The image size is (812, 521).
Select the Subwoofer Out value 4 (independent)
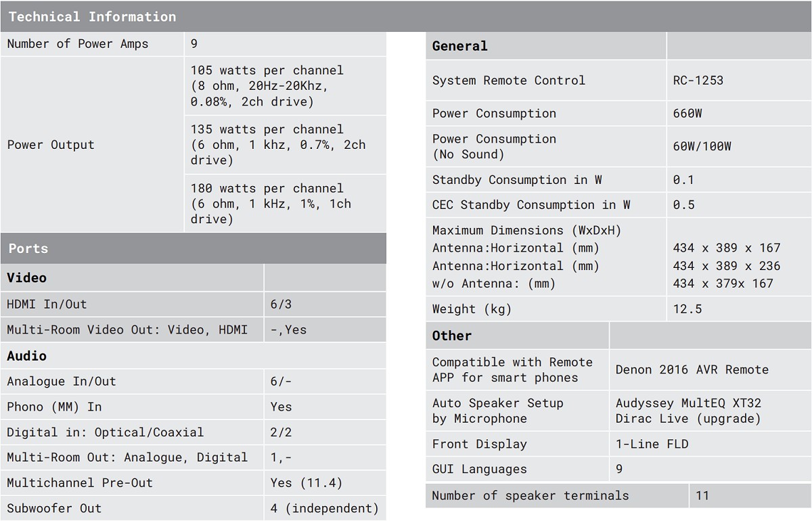[324, 508]
